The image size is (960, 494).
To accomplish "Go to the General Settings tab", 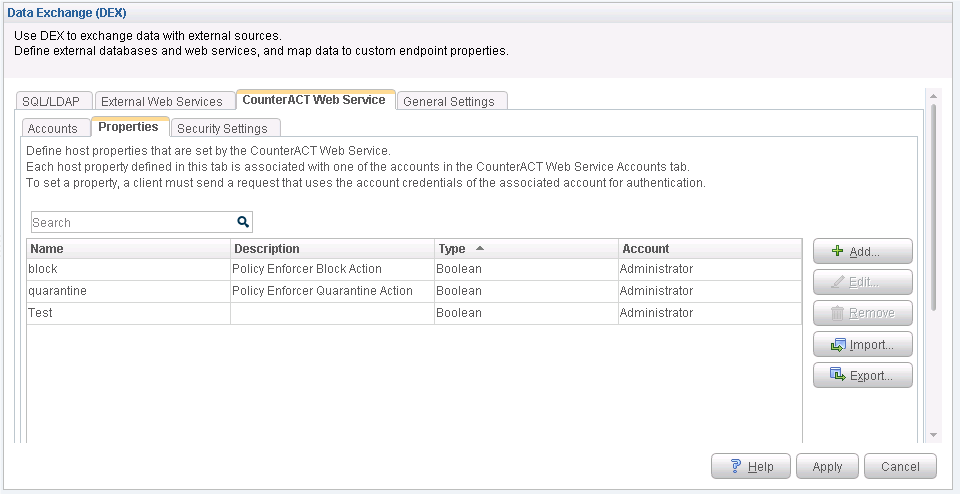I will (x=449, y=101).
